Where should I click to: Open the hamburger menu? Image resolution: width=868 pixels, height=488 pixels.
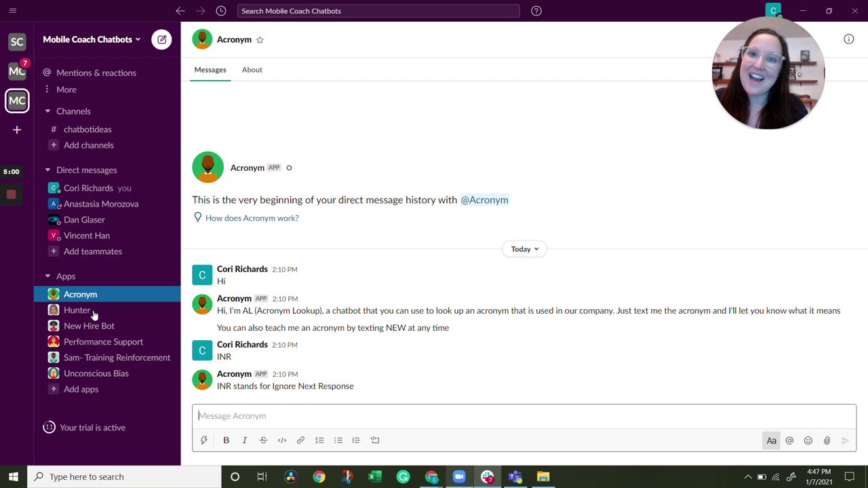click(12, 11)
